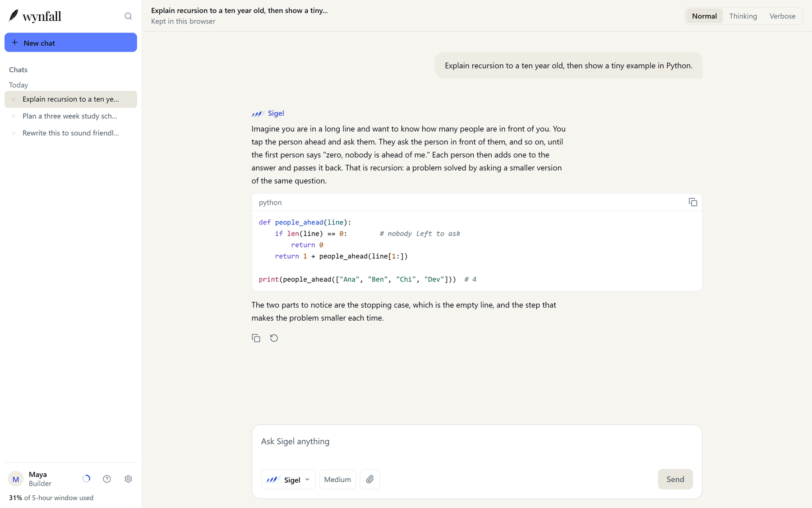Switch to Normal response mode
The width and height of the screenshot is (812, 508).
(x=704, y=16)
